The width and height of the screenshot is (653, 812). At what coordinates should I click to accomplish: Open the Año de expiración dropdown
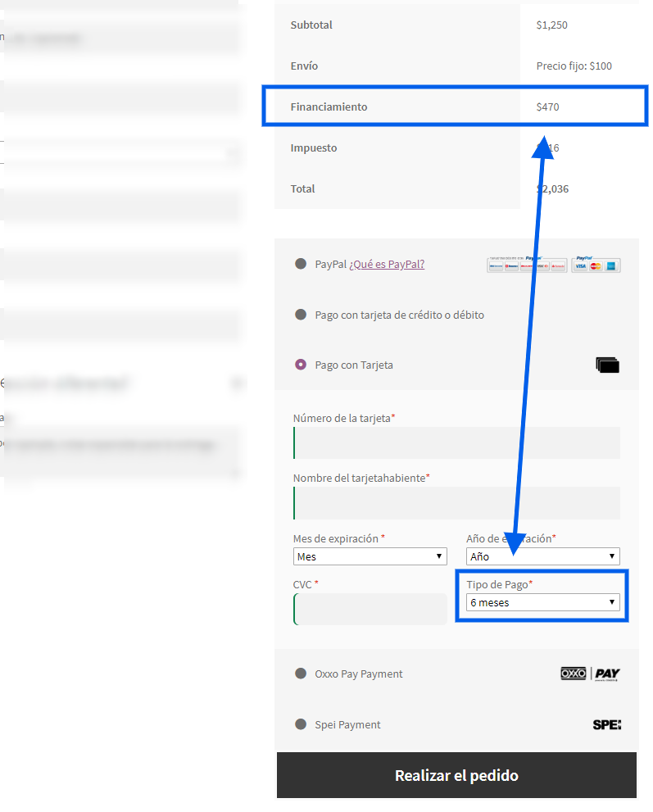(542, 556)
